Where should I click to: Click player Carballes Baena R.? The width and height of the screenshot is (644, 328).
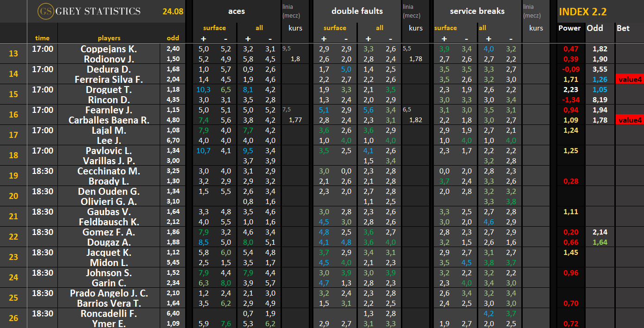tap(109, 120)
